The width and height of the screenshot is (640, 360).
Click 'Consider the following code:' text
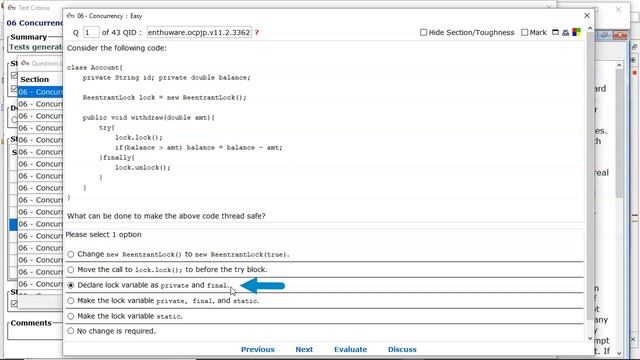pyautogui.click(x=117, y=48)
